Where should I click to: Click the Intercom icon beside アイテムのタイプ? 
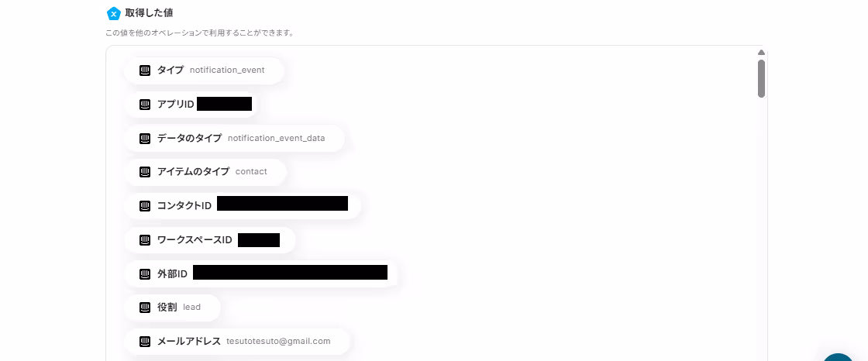(x=145, y=172)
